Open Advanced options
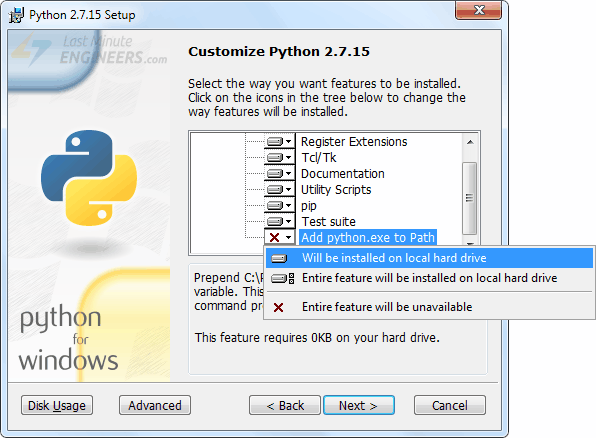The width and height of the screenshot is (596, 438). (155, 405)
